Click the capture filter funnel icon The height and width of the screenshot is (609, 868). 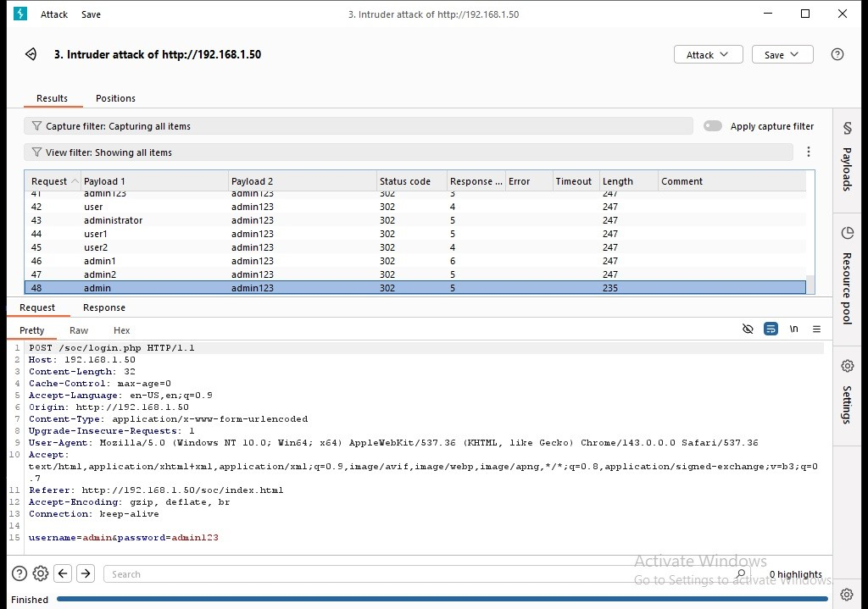coord(36,126)
